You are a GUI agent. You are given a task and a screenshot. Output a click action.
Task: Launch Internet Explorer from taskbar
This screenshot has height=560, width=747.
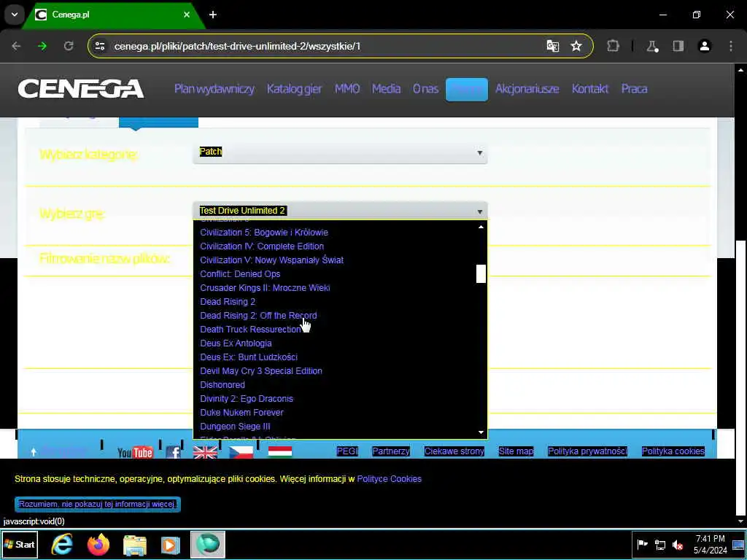click(x=62, y=544)
